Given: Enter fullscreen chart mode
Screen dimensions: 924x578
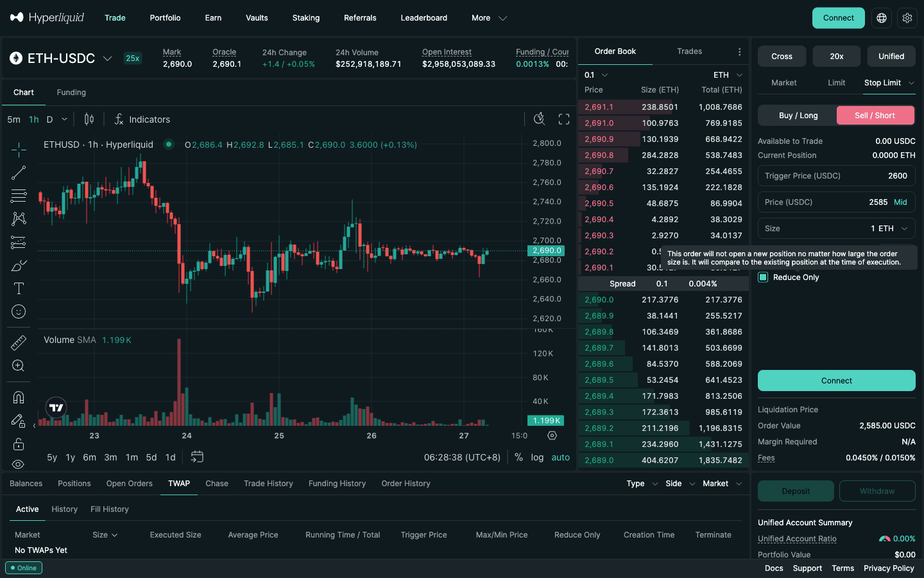Looking at the screenshot, I should coord(564,119).
